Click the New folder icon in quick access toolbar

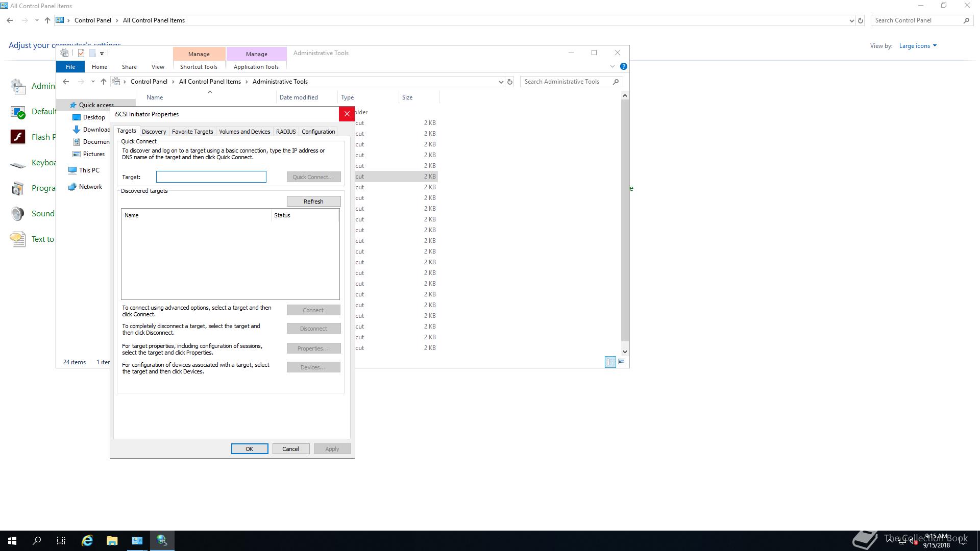[x=92, y=53]
